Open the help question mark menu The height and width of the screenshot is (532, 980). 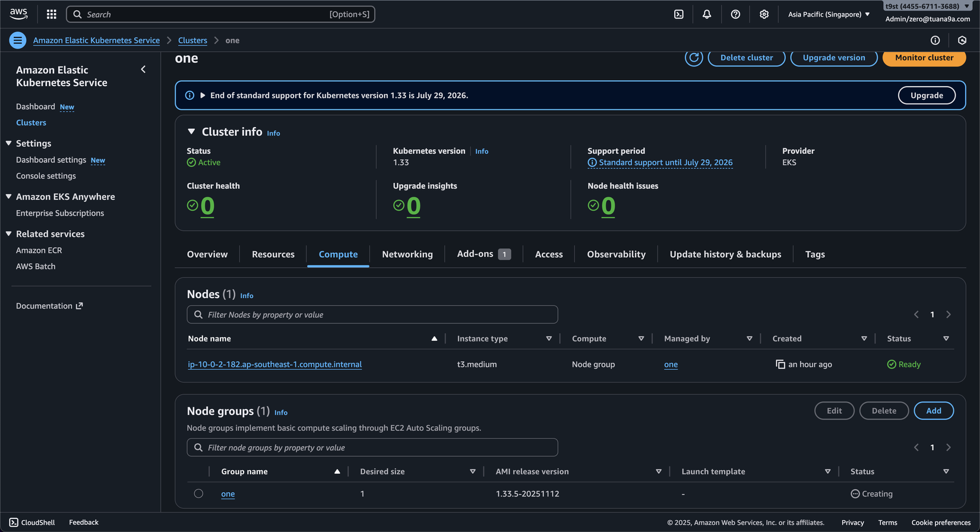pyautogui.click(x=735, y=14)
